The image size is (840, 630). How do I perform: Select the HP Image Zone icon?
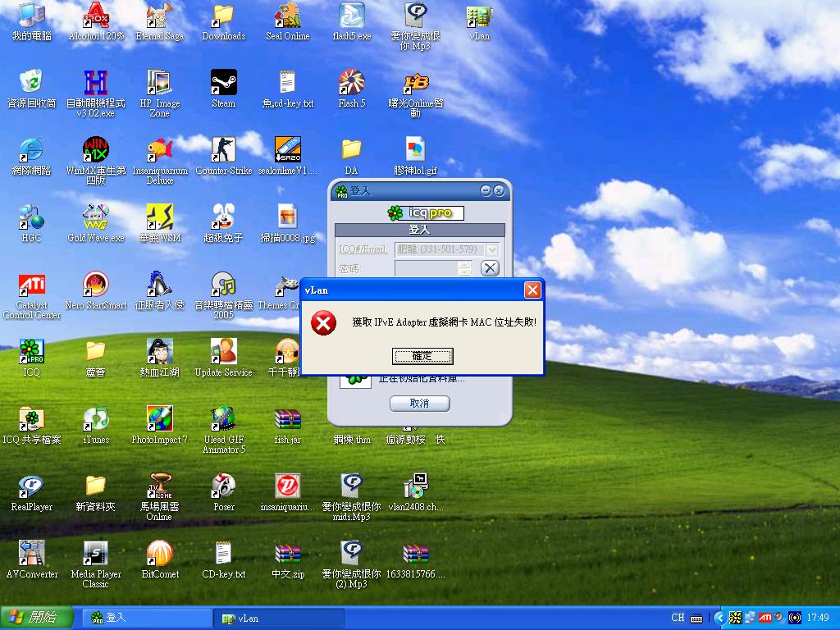tap(160, 94)
